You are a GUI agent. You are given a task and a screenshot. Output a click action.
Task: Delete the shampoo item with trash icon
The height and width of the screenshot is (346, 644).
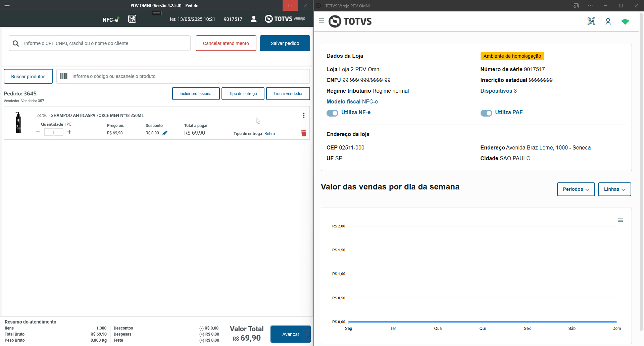click(x=304, y=133)
